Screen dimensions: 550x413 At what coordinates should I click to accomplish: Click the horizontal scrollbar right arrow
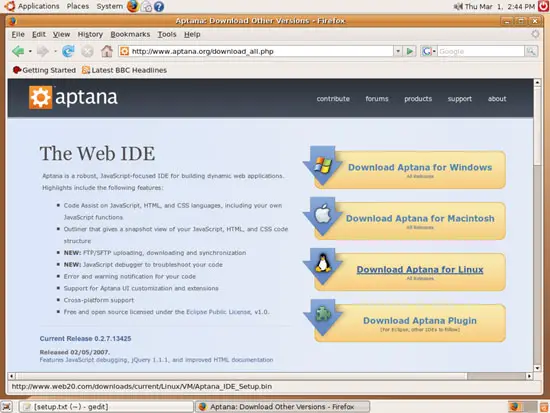tap(529, 376)
